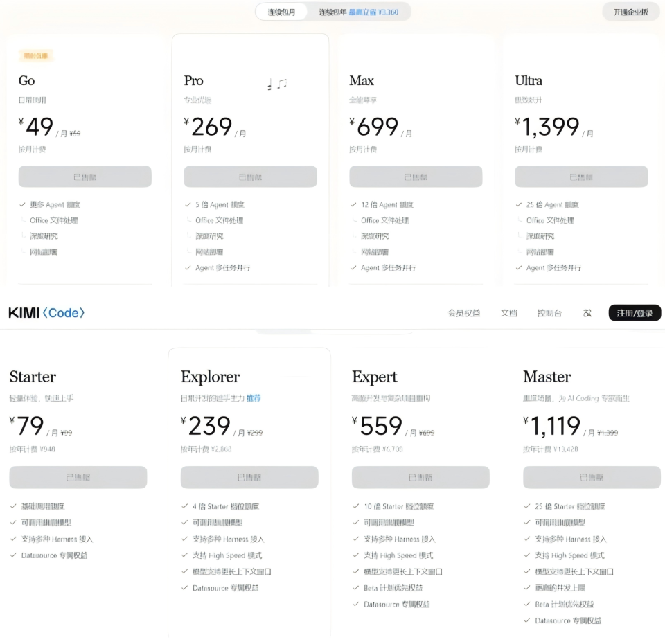The image size is (665, 644).
Task: Click the blue 推荐 recommended tag on Explorer
Action: pyautogui.click(x=254, y=398)
